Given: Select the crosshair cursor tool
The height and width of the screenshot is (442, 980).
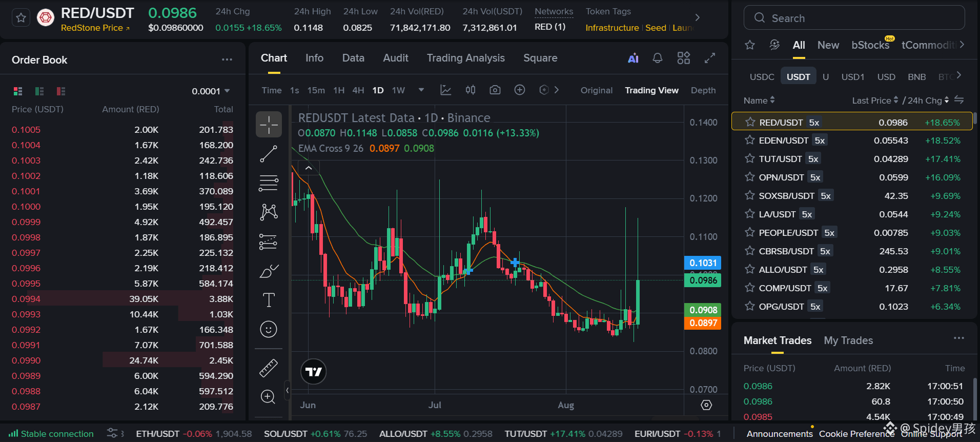Looking at the screenshot, I should click(x=269, y=124).
